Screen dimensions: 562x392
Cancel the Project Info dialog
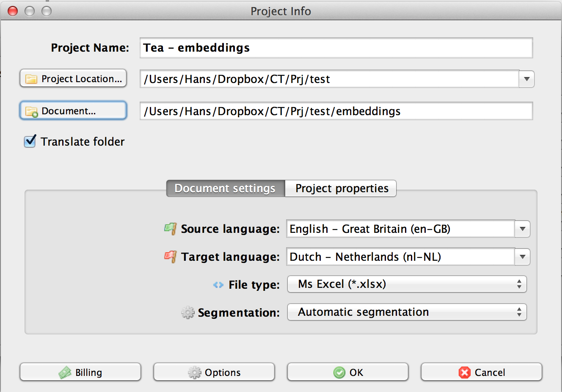click(x=482, y=372)
